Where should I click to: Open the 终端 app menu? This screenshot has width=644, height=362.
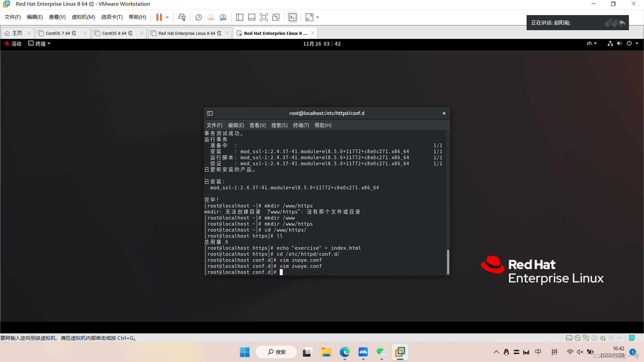click(40, 44)
